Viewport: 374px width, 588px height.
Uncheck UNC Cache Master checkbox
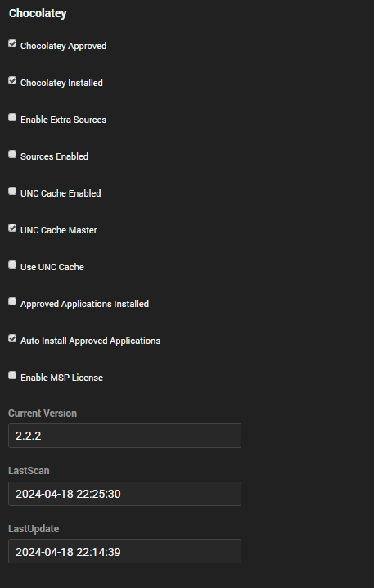[12, 228]
